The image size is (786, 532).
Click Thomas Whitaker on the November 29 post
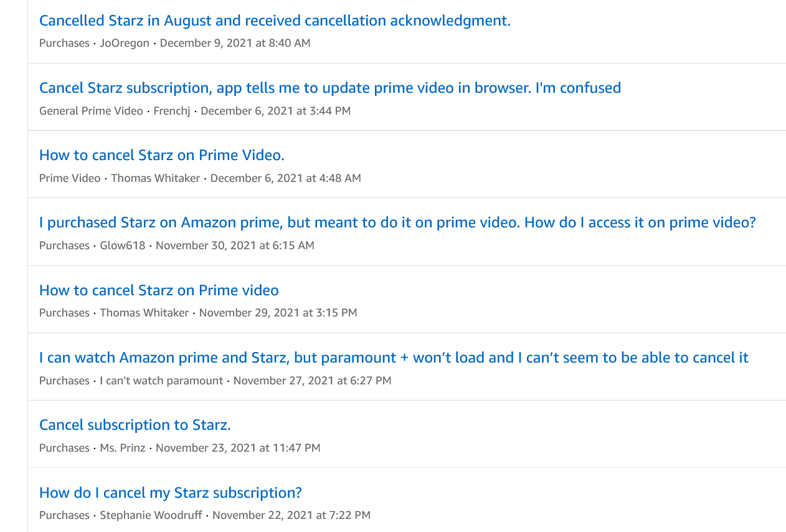coord(144,313)
